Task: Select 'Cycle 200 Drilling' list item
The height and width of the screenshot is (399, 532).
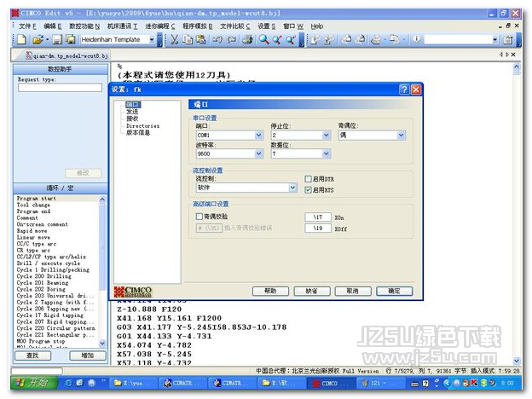Action: point(44,276)
